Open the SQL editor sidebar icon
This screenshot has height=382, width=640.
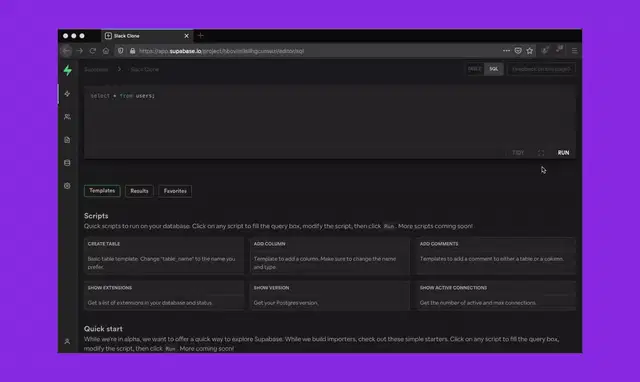pos(67,94)
